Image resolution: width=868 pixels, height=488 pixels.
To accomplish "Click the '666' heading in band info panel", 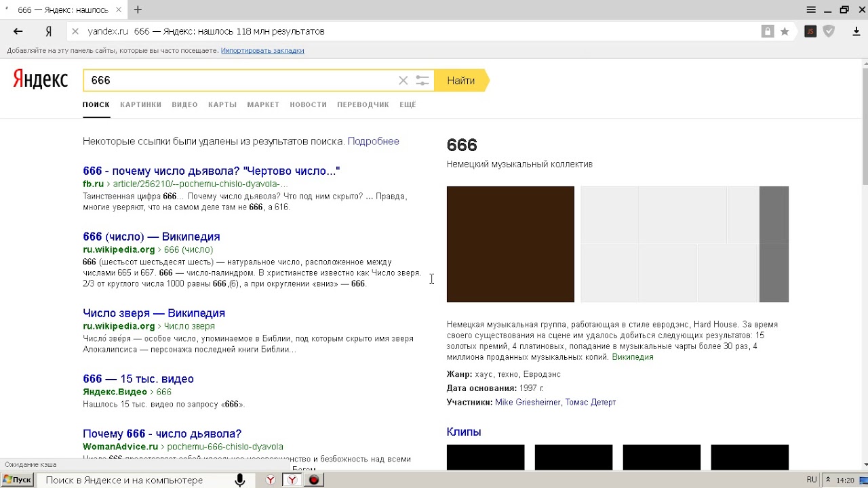I will click(462, 145).
